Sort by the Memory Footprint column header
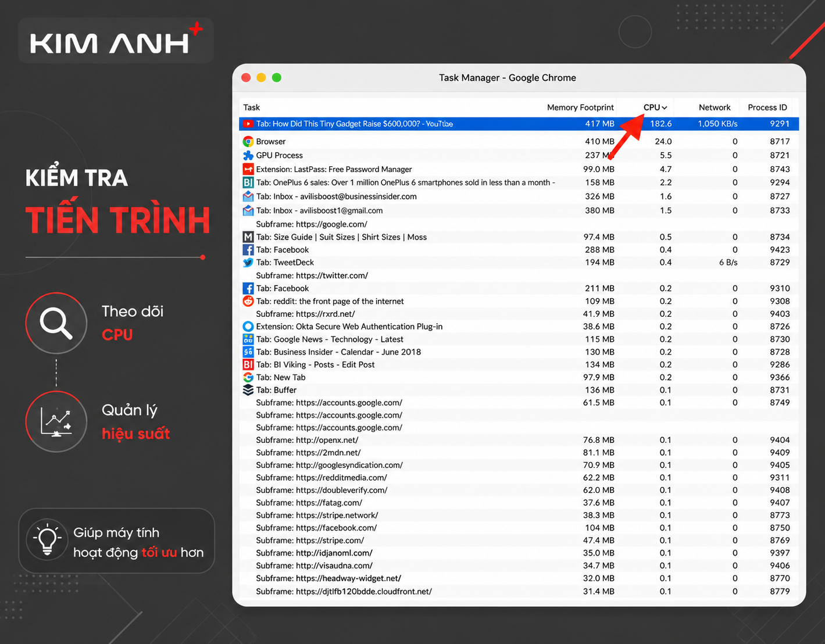Viewport: 825px width, 644px height. coord(580,108)
